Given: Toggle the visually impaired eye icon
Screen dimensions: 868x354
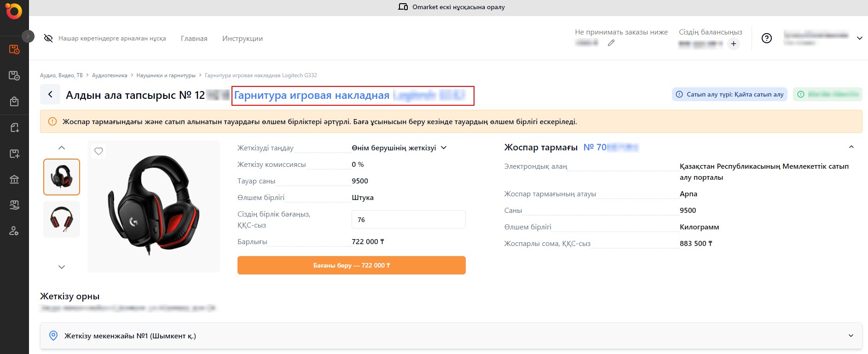Looking at the screenshot, I should click(x=48, y=38).
